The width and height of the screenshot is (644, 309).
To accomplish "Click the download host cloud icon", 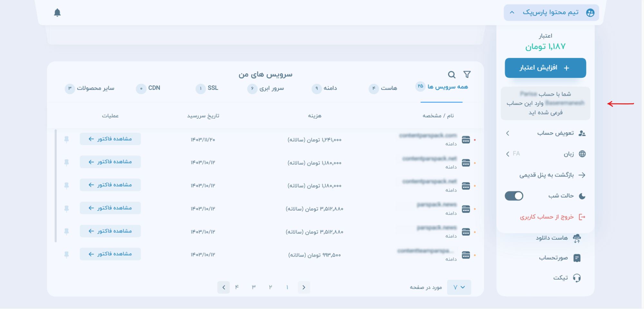I will point(577,238).
